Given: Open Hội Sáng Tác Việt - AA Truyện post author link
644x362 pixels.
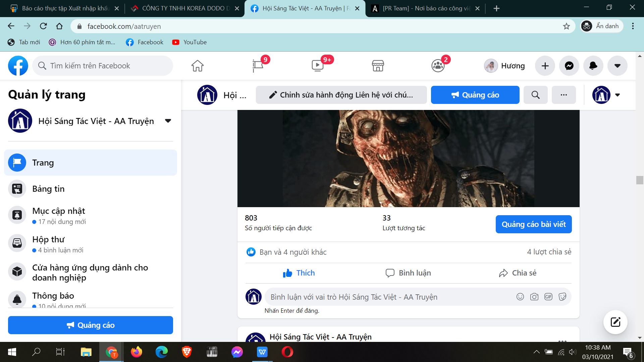Looking at the screenshot, I should pyautogui.click(x=320, y=337).
